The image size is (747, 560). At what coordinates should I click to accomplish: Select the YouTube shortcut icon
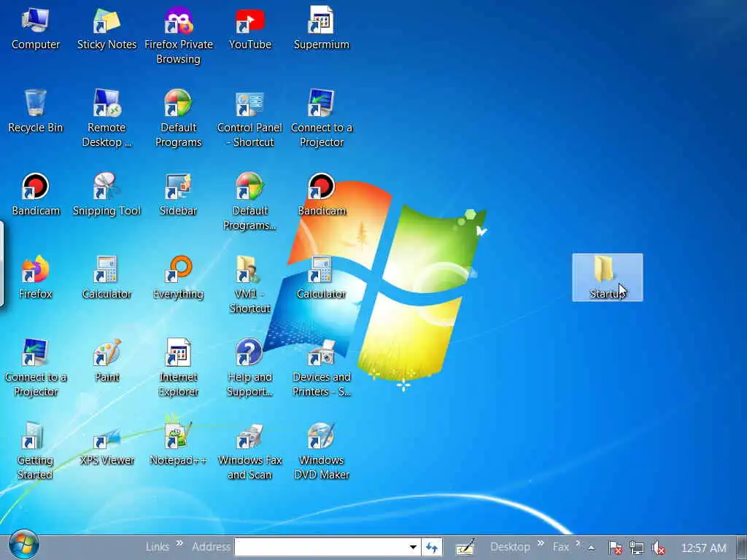[x=249, y=28]
